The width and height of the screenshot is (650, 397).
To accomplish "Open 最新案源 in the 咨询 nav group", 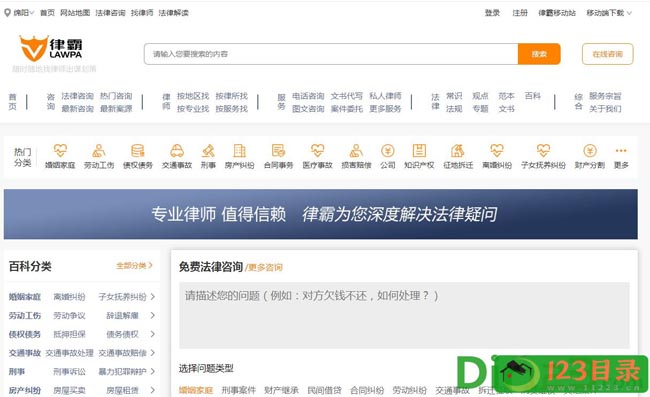I will pyautogui.click(x=116, y=109).
